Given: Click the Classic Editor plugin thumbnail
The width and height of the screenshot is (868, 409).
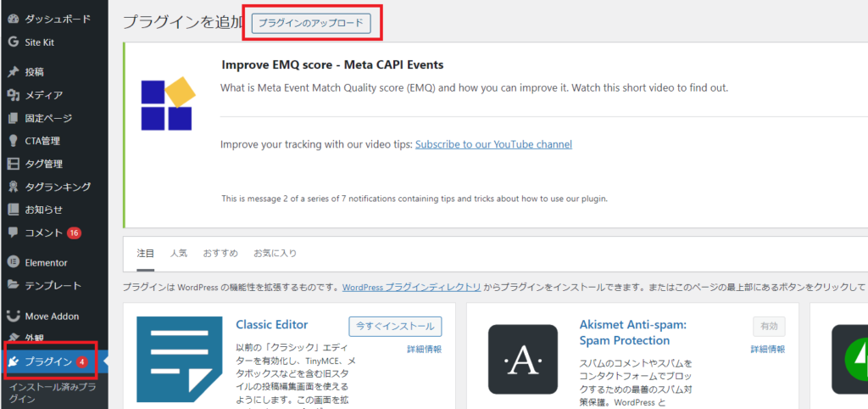Looking at the screenshot, I should pyautogui.click(x=180, y=359).
